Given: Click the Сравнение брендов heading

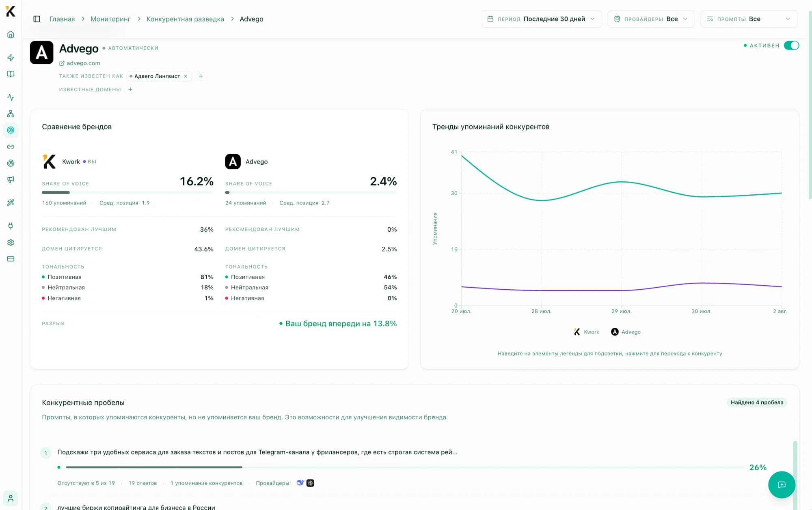Looking at the screenshot, I should tap(77, 127).
